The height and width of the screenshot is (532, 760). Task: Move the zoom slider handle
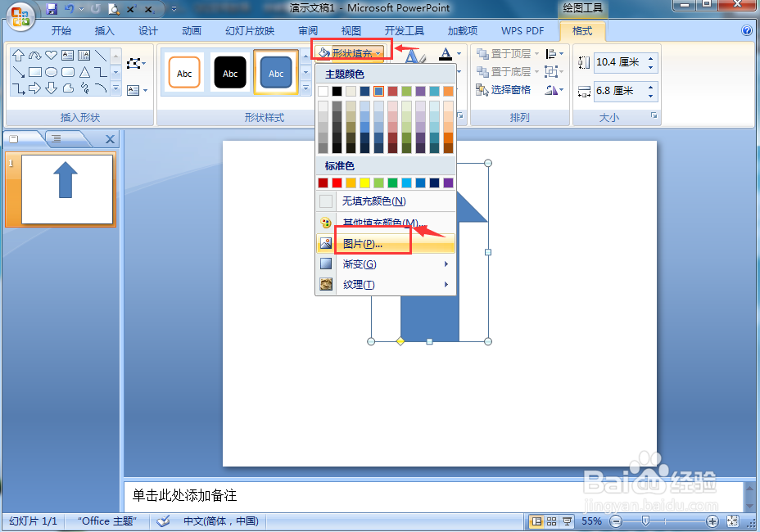pyautogui.click(x=645, y=521)
